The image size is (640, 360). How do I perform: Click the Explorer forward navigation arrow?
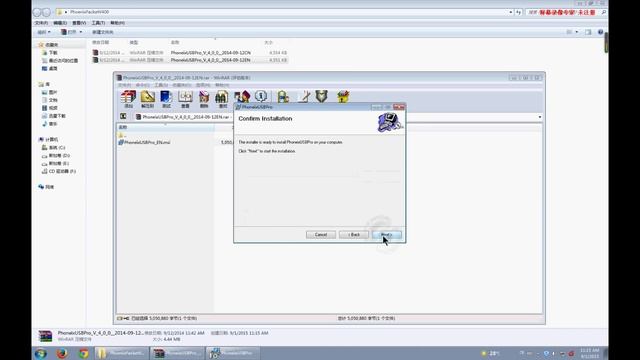point(47,12)
